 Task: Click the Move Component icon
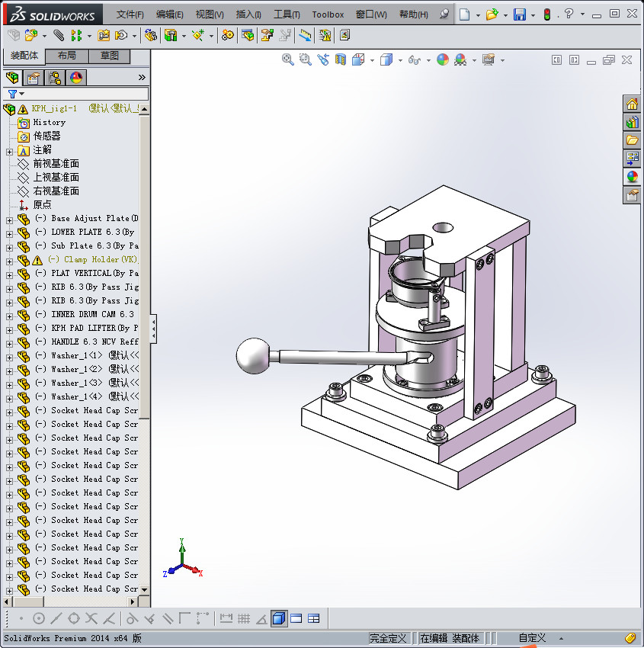121,36
